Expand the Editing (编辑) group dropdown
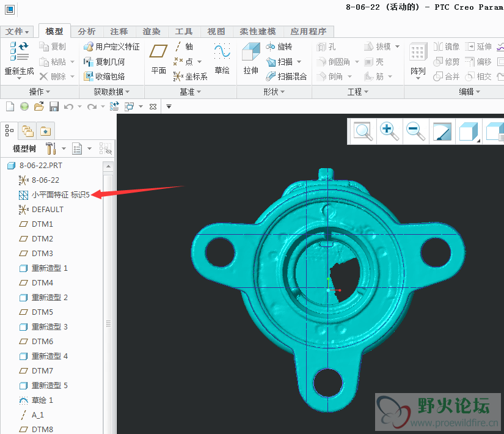 [x=469, y=92]
